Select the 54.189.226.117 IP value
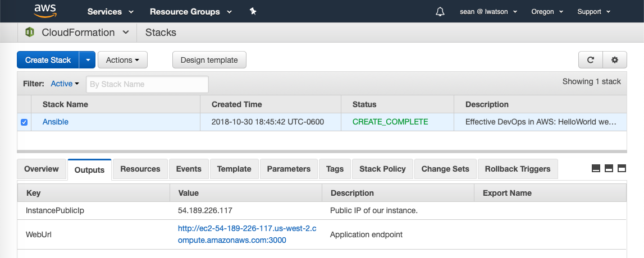Image resolution: width=644 pixels, height=258 pixels. (205, 210)
